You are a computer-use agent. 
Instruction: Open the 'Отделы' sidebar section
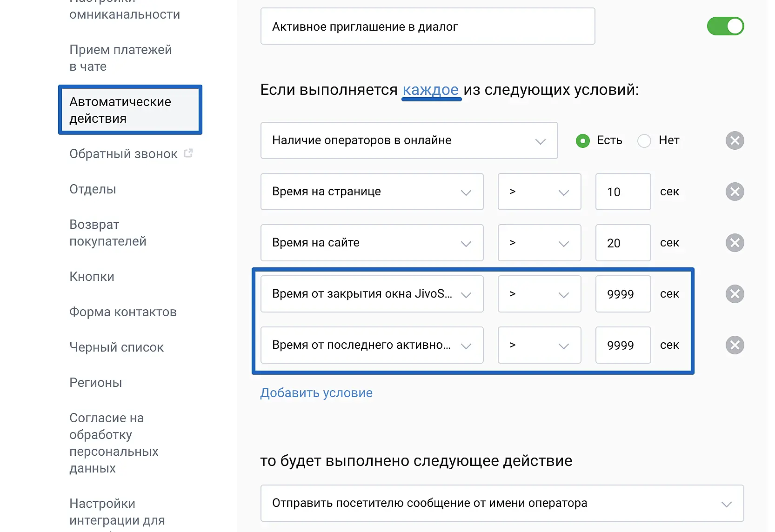93,189
